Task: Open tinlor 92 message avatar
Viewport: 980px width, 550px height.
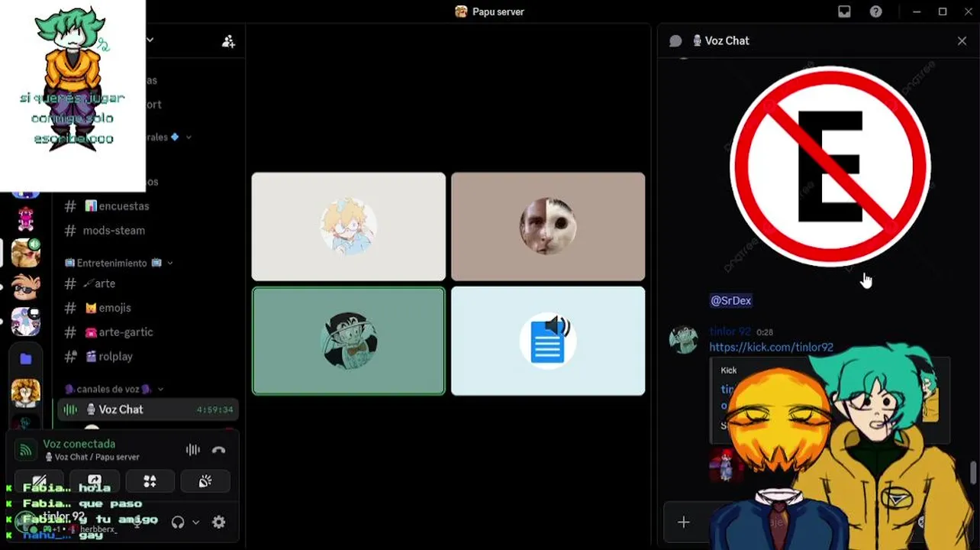Action: (x=683, y=339)
